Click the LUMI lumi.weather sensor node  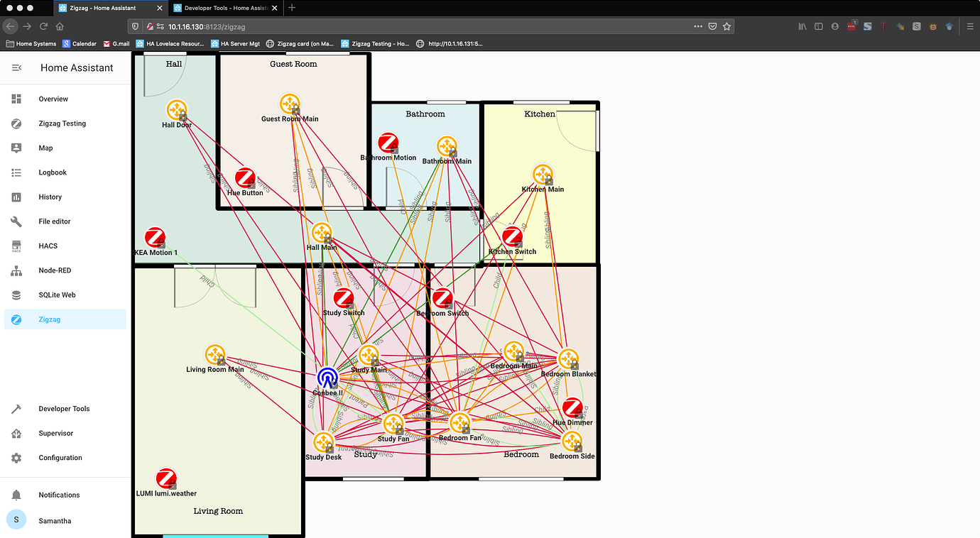click(x=168, y=478)
